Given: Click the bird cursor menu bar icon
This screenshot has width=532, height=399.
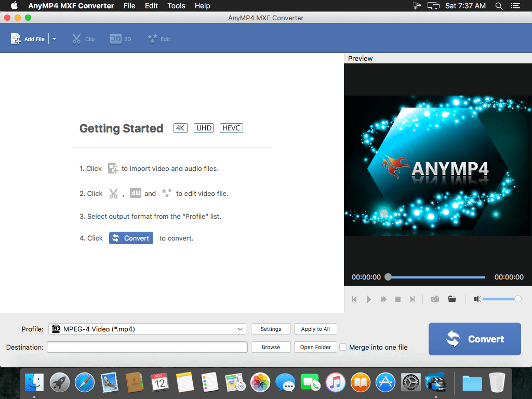Looking at the screenshot, I should pyautogui.click(x=417, y=6).
